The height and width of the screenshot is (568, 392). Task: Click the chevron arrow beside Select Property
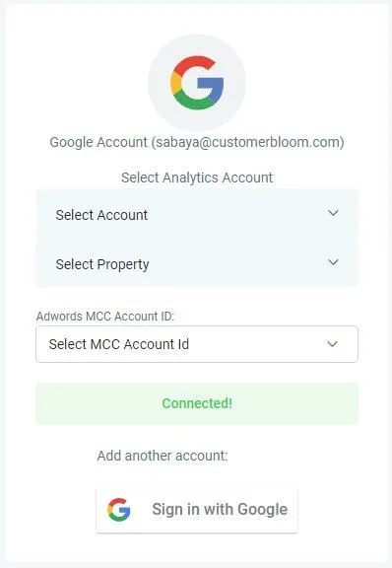[x=333, y=262]
